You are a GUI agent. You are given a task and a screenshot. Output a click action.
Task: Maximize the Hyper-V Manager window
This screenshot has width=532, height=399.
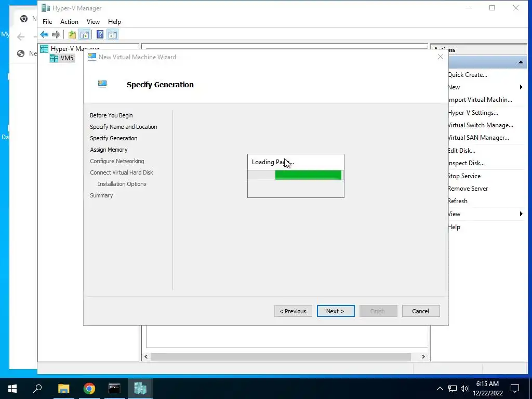492,8
